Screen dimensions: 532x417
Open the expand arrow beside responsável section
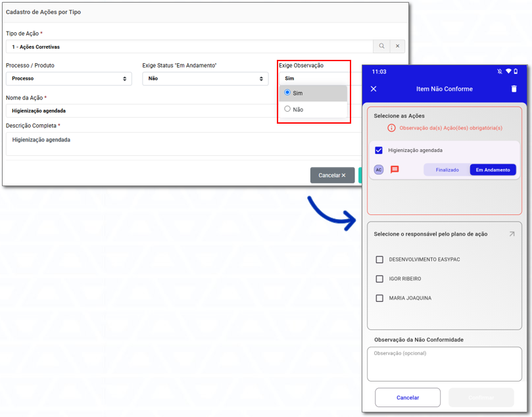tap(512, 233)
